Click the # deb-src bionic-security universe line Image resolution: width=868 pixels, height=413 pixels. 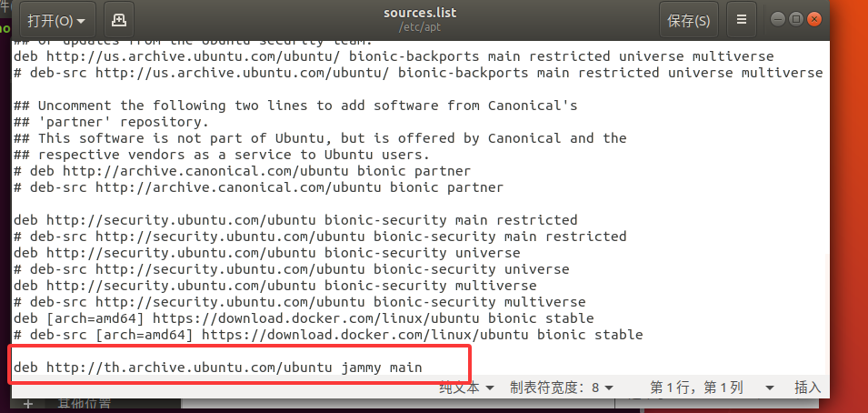point(291,269)
